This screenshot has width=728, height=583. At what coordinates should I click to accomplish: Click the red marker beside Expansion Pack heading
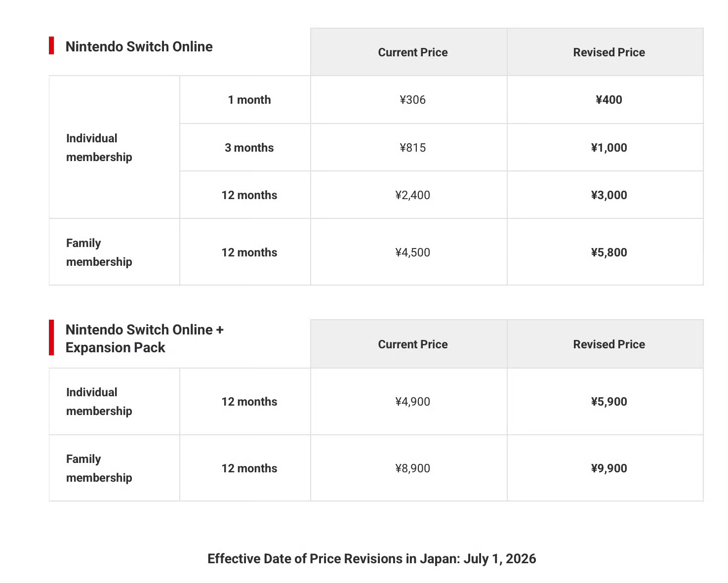(51, 337)
